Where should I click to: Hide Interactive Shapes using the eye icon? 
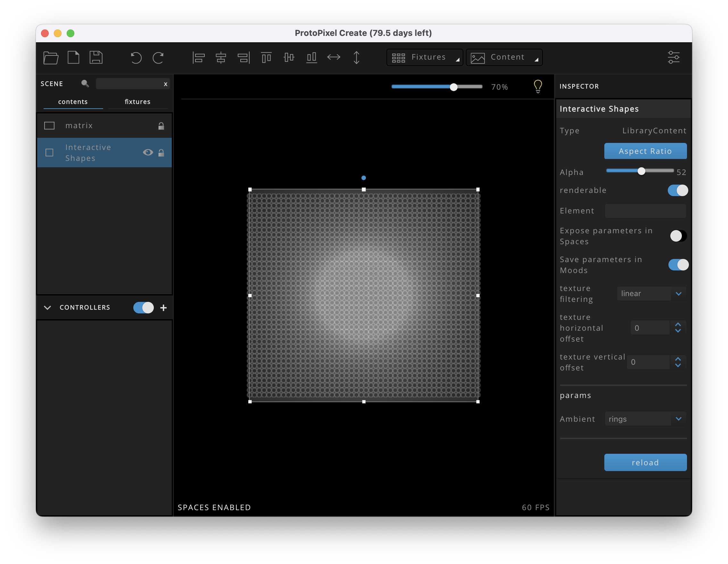pyautogui.click(x=148, y=152)
